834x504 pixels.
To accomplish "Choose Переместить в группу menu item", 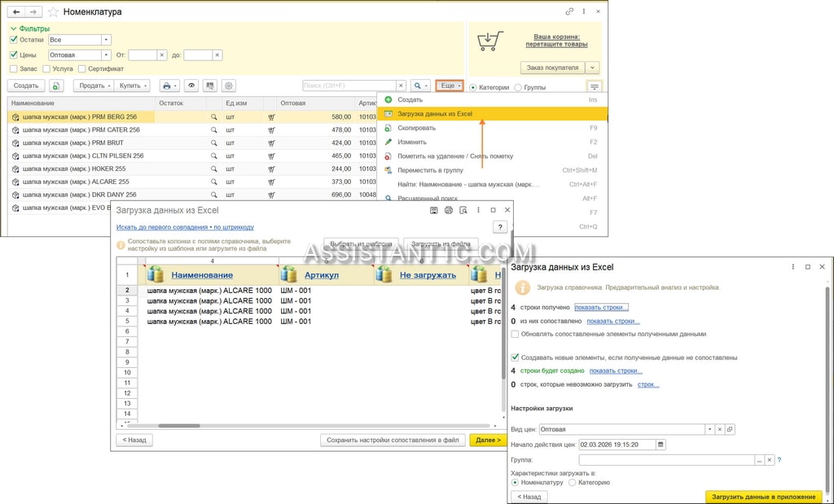I will (492, 170).
